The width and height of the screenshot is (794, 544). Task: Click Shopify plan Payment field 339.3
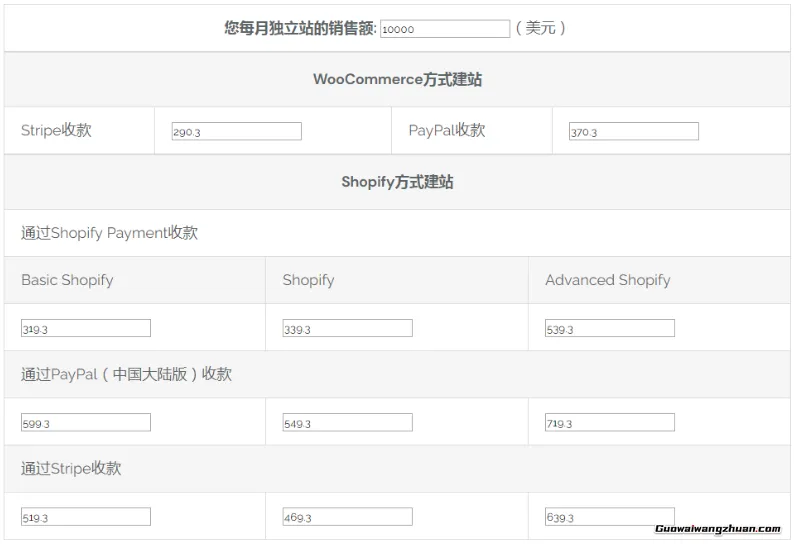click(x=347, y=328)
